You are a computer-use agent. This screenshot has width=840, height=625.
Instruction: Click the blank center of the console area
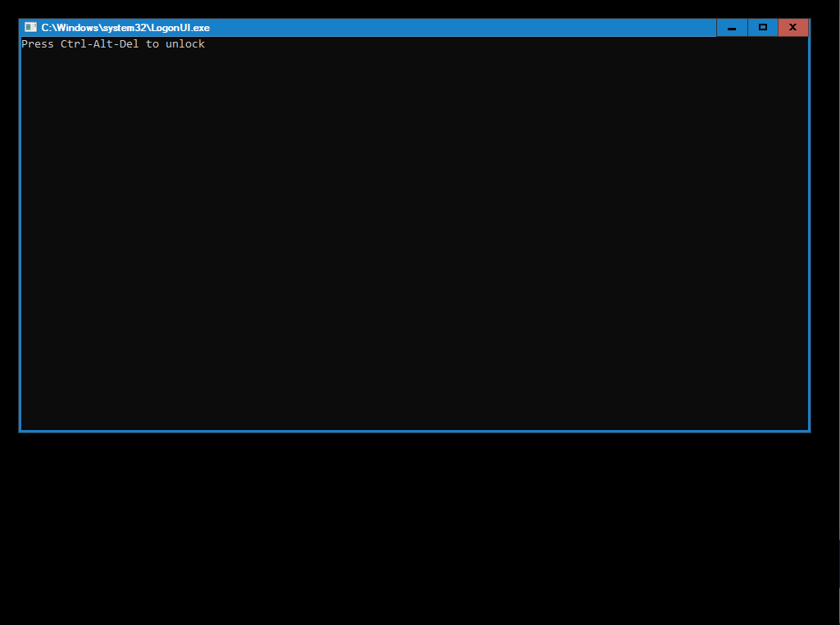click(x=415, y=238)
